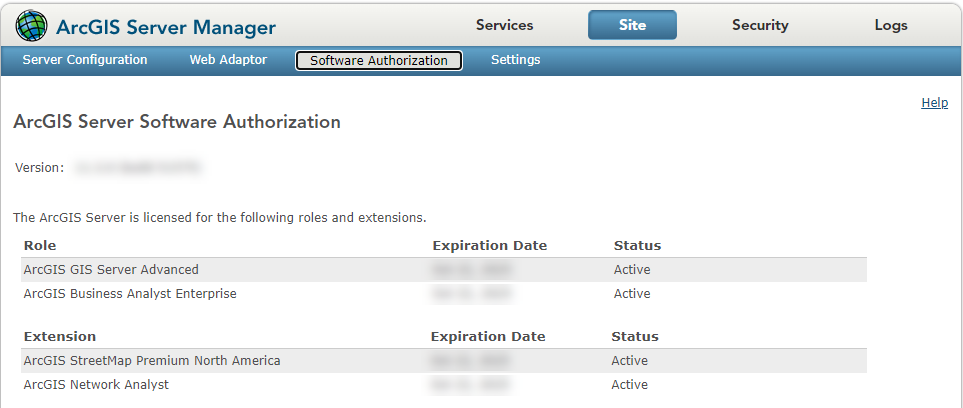Switch to the Security tab
The image size is (963, 408).
(760, 25)
